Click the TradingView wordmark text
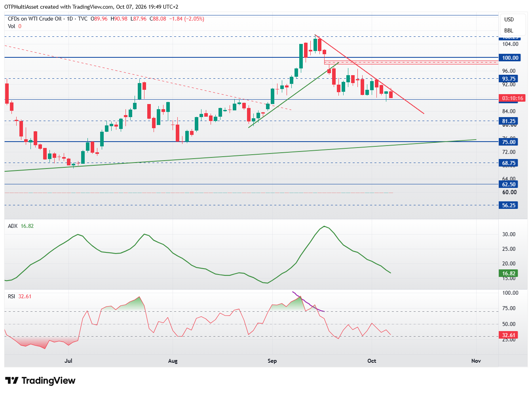 [48, 381]
